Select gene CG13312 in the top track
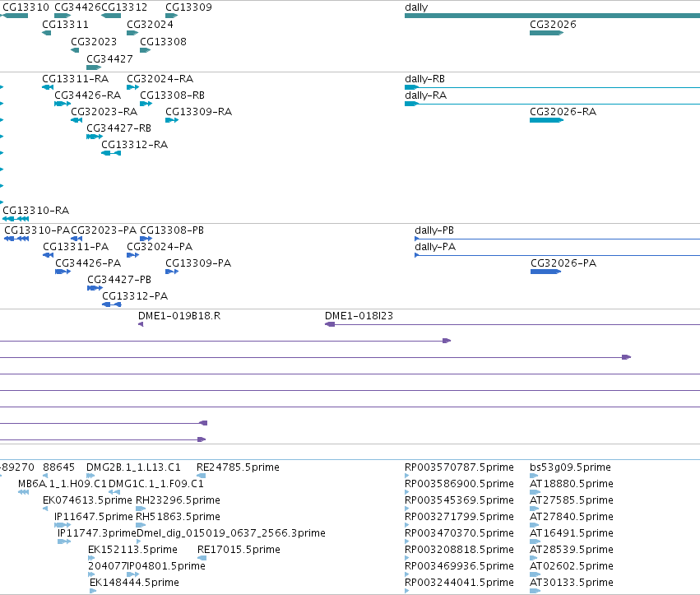Image resolution: width=700 pixels, height=595 pixels. tap(111, 16)
